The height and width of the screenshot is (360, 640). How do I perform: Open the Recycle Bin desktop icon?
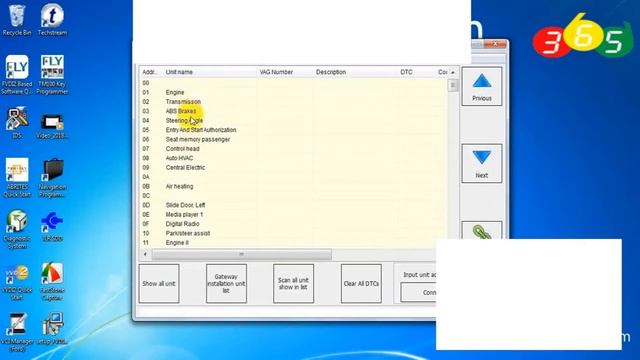[17, 20]
